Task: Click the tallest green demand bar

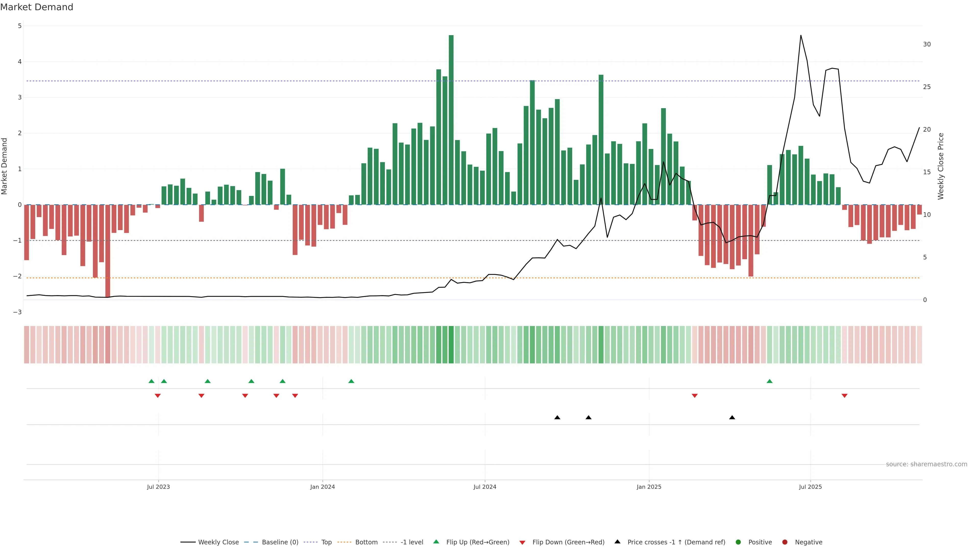Action: point(451,120)
